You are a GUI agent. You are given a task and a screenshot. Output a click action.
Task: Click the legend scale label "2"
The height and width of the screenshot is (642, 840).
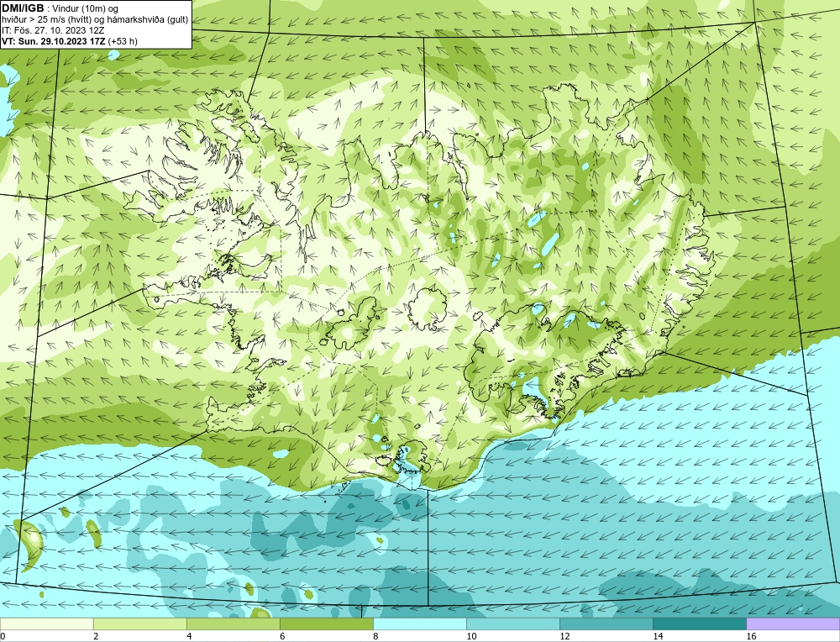point(96,636)
